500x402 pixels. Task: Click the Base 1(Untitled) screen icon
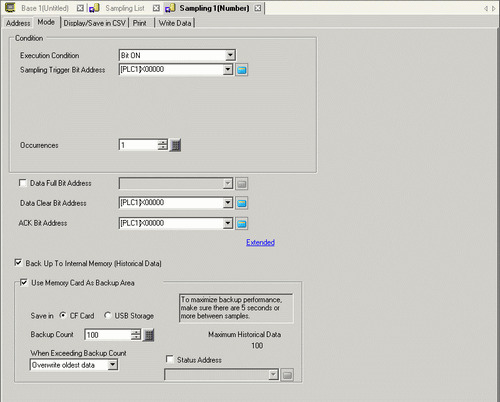tap(10, 8)
